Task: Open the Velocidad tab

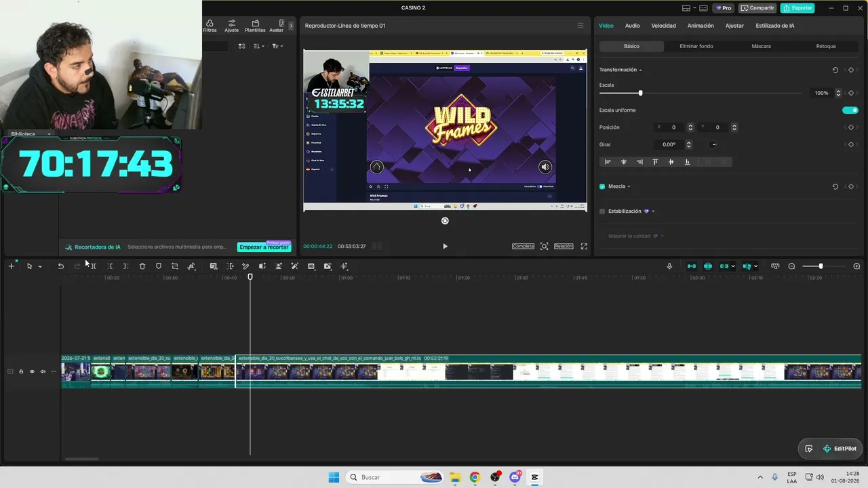Action: [x=663, y=26]
